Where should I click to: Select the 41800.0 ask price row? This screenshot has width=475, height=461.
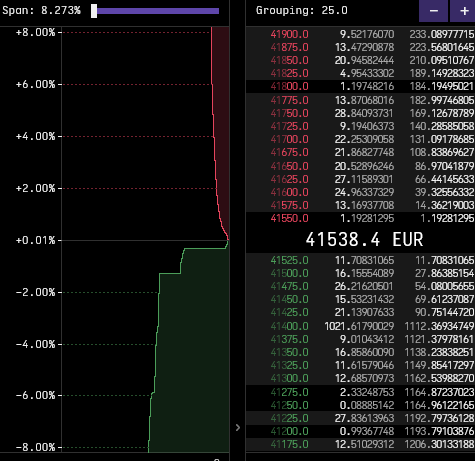(360, 86)
